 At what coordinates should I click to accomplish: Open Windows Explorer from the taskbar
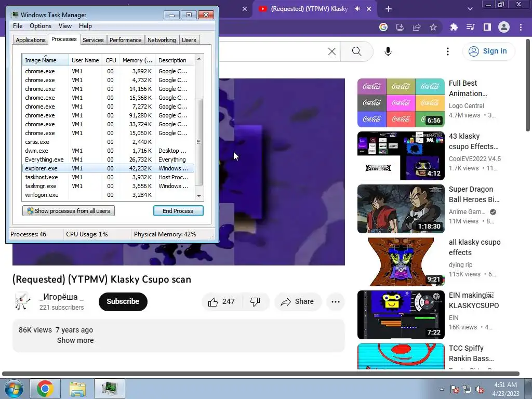(x=77, y=389)
